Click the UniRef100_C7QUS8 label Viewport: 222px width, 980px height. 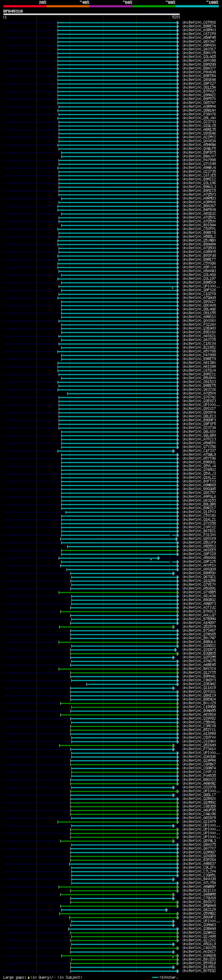point(199,898)
